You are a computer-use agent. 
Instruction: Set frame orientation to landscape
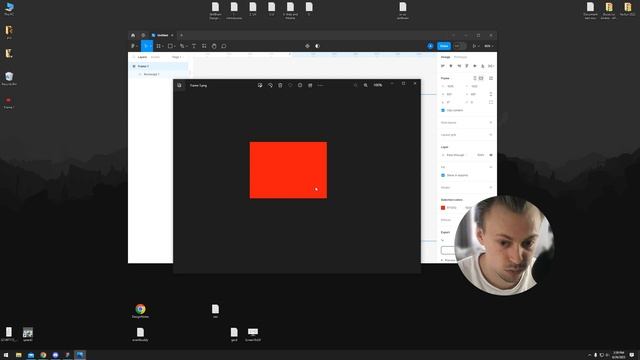tap(481, 78)
